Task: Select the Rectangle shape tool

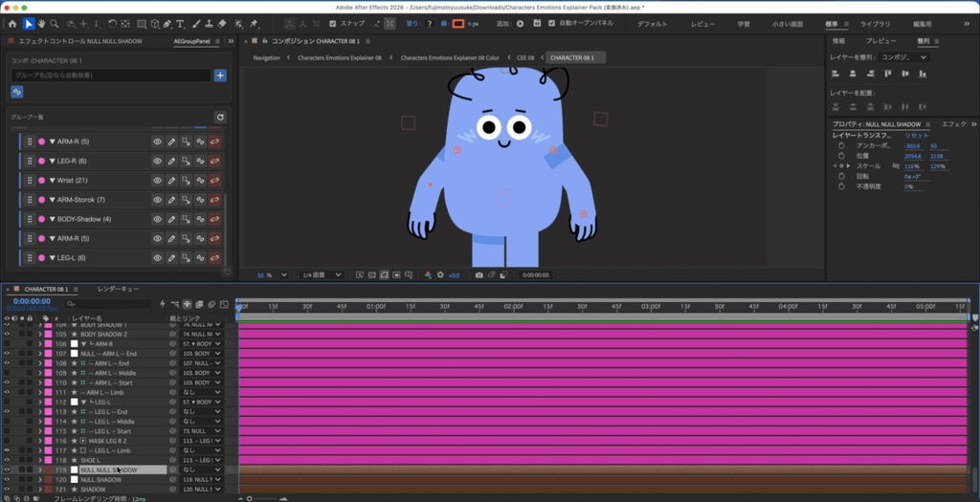Action: (x=142, y=24)
